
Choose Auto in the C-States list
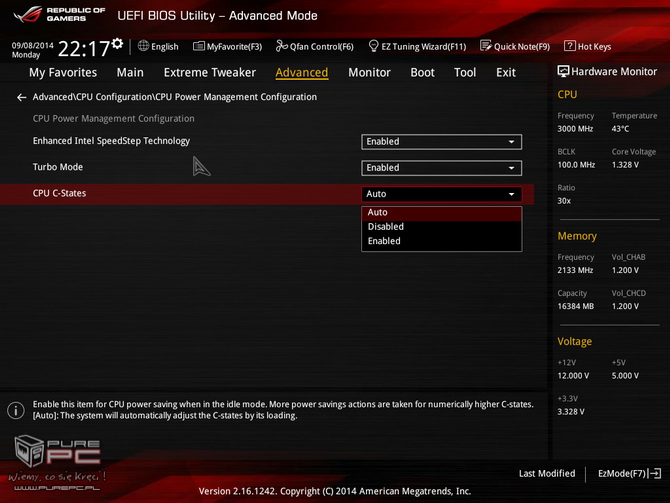(x=441, y=212)
